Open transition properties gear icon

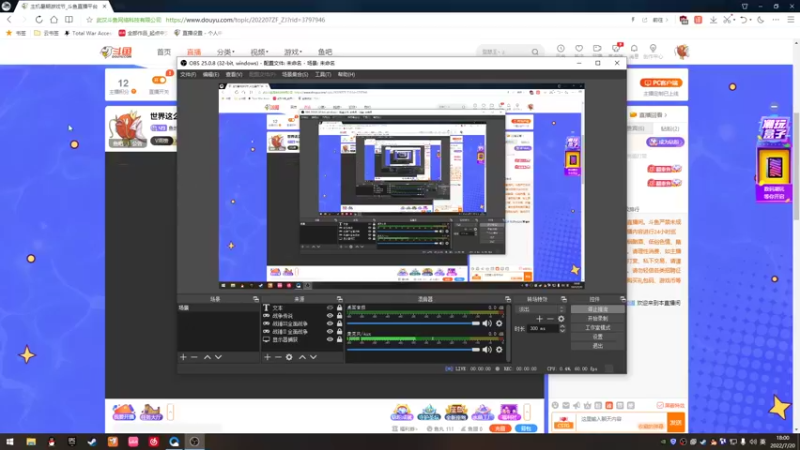pos(561,319)
